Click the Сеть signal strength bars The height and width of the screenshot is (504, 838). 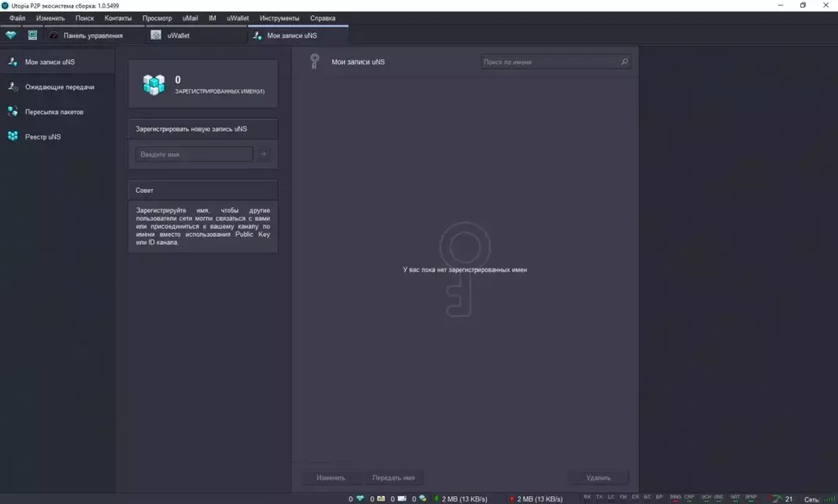click(829, 499)
